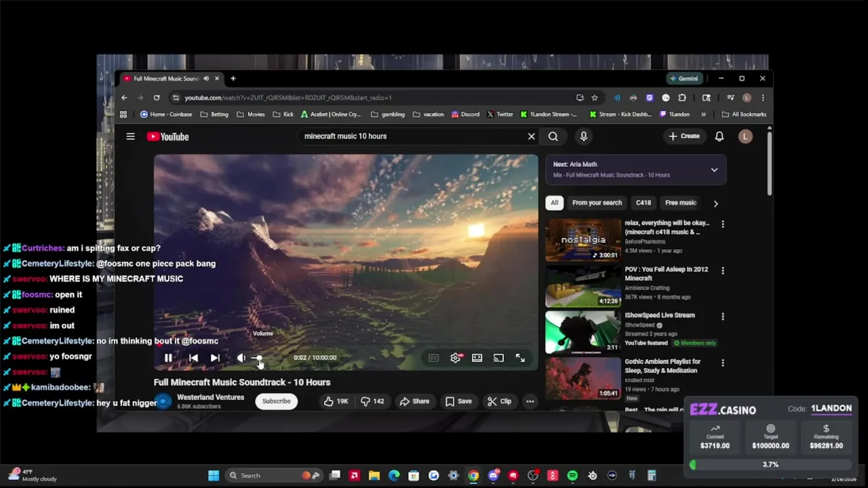Image resolution: width=868 pixels, height=488 pixels.
Task: Mute the tab via the tab speaker icon
Action: pyautogui.click(x=206, y=79)
